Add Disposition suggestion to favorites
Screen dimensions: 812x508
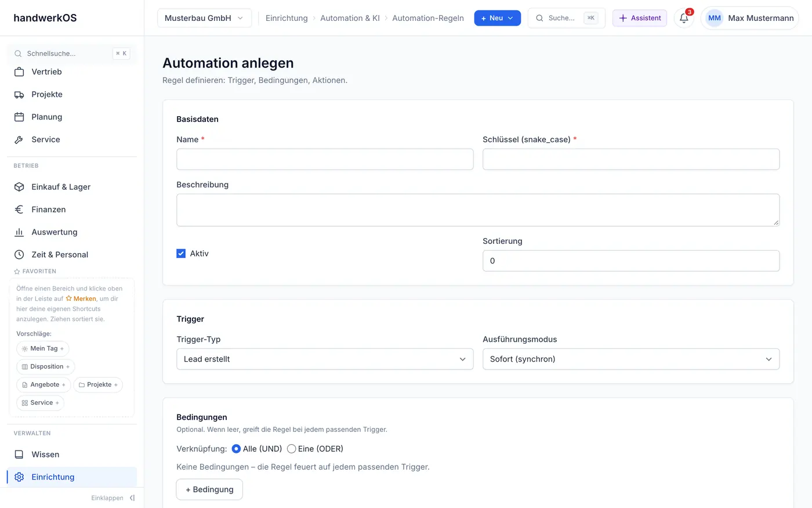pyautogui.click(x=45, y=367)
